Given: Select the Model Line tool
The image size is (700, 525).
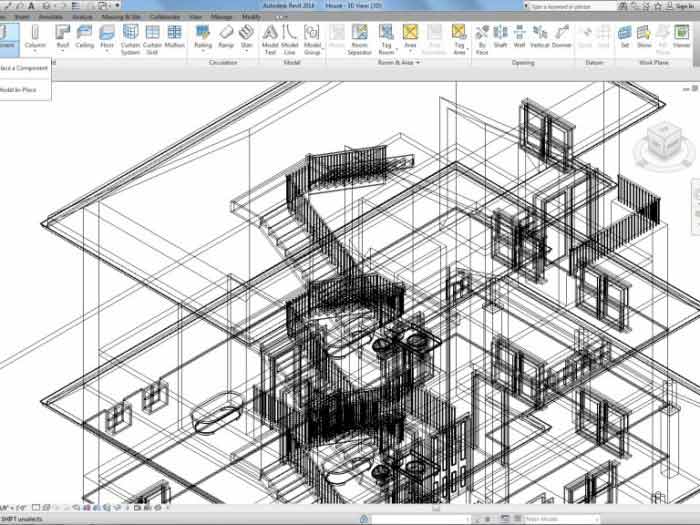Looking at the screenshot, I should coord(290,39).
